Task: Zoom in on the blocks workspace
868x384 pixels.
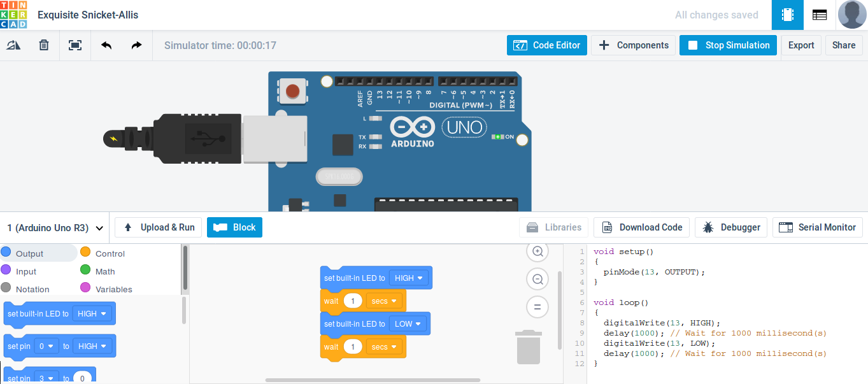Action: [537, 252]
